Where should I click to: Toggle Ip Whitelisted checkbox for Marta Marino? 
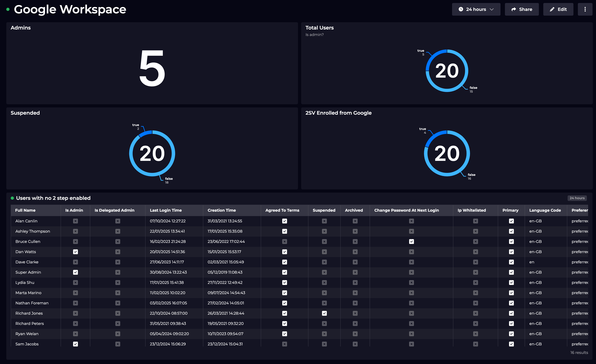tap(476, 293)
